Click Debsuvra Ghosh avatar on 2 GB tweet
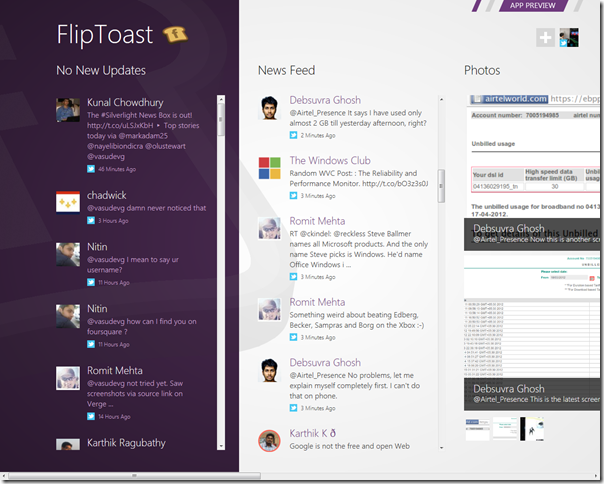Screen dimensions: 604x484 point(270,108)
